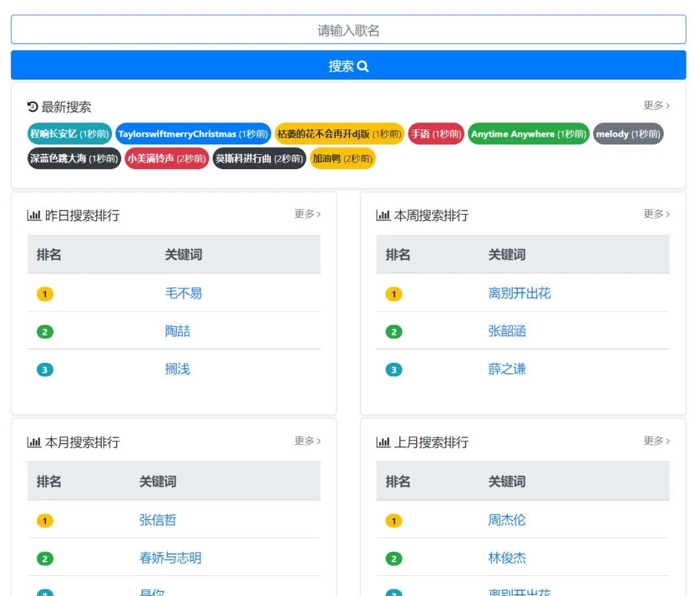
Task: Click the 枯萎的花不会再开dj版 tag
Action: [x=339, y=134]
